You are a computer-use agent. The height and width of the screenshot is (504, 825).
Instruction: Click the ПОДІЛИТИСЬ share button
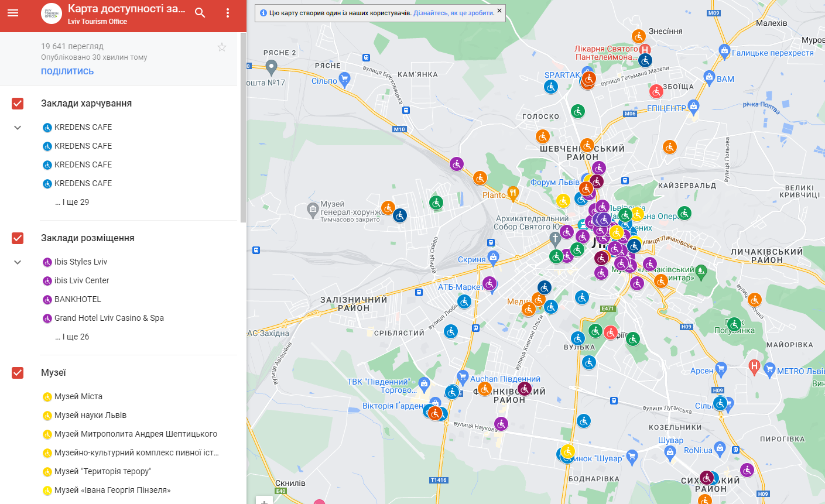click(67, 71)
